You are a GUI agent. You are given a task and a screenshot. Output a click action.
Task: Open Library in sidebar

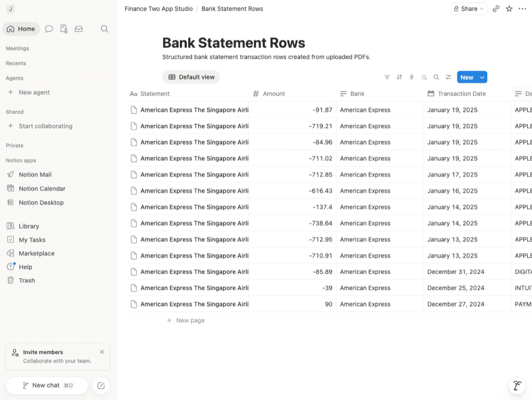click(x=29, y=226)
